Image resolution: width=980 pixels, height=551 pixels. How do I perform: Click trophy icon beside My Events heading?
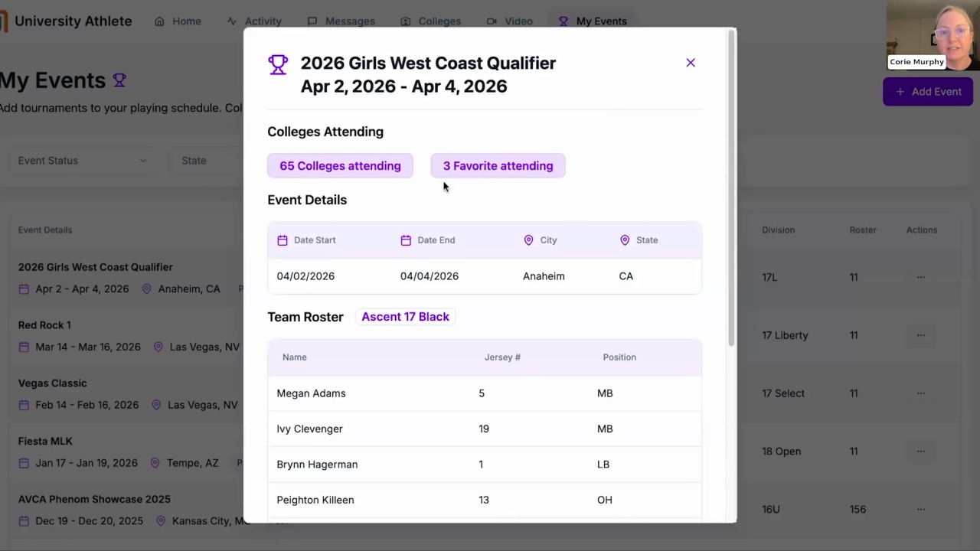tap(119, 80)
